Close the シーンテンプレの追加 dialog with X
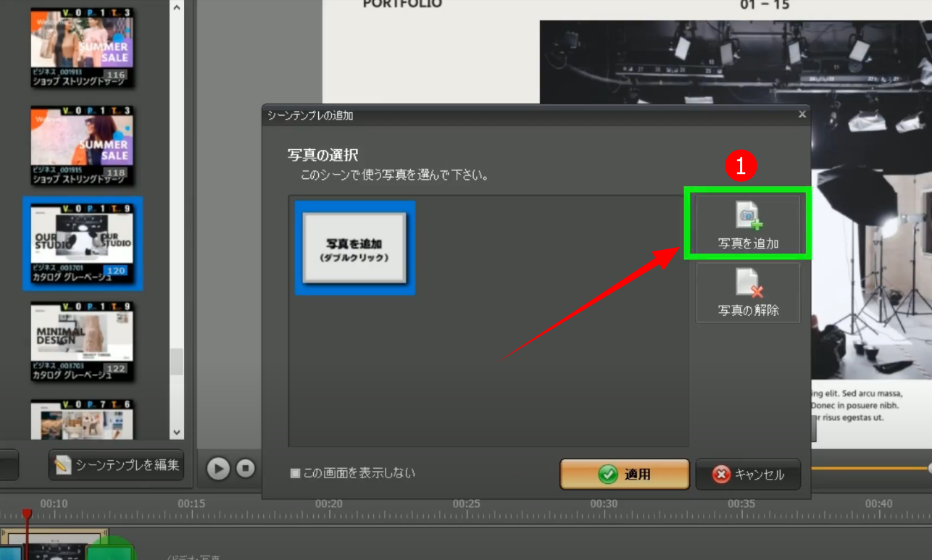932x560 pixels. pyautogui.click(x=802, y=114)
